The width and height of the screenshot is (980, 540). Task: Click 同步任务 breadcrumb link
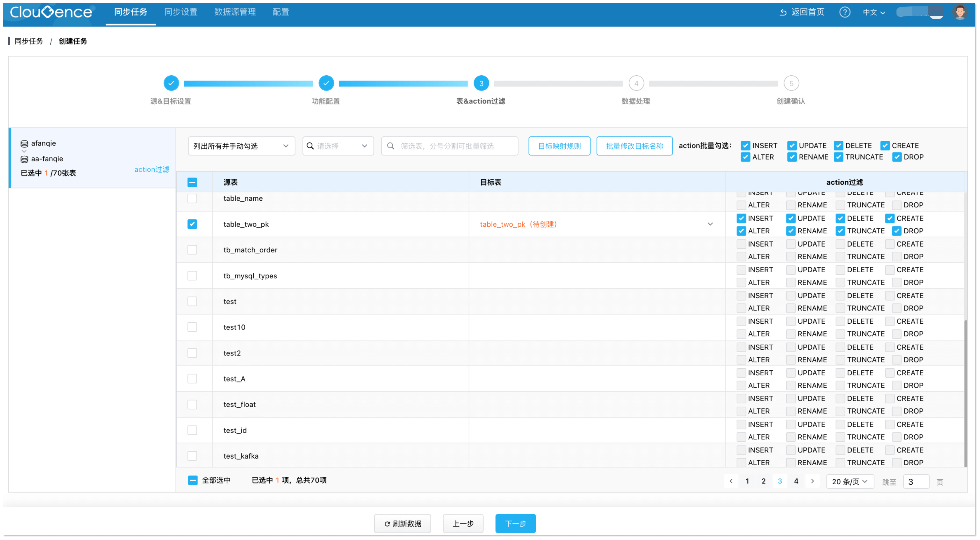click(29, 41)
